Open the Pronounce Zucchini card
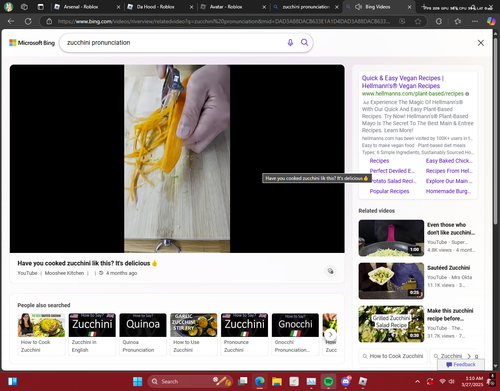 pyautogui.click(x=244, y=334)
